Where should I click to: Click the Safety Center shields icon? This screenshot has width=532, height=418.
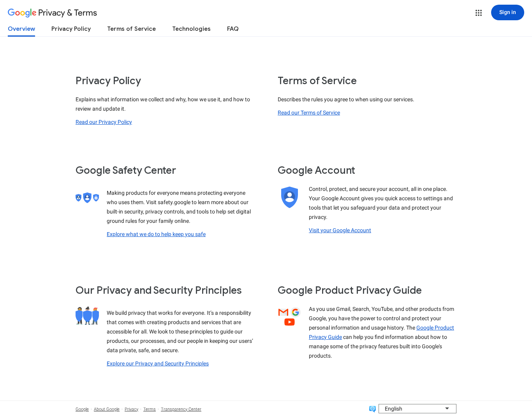87,198
